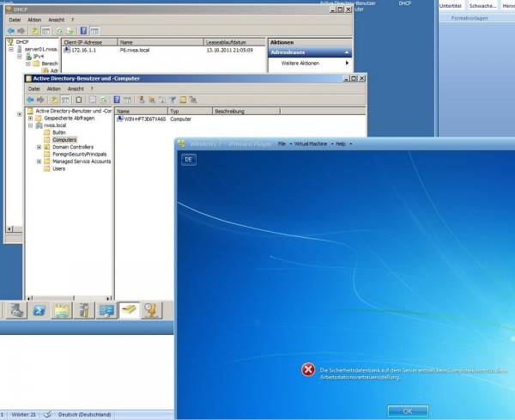Open Aktion menu in Active Directory
This screenshot has width=515, height=420.
pos(54,89)
